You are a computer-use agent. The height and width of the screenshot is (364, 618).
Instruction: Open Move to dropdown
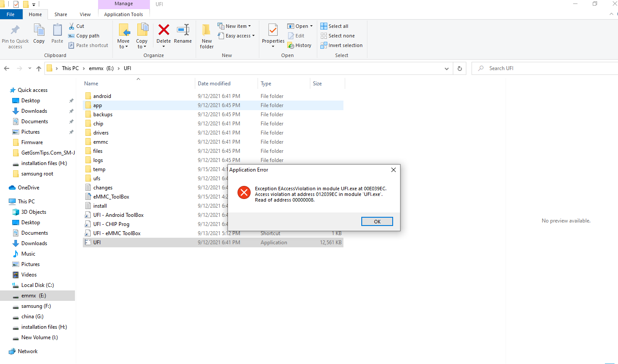click(123, 44)
